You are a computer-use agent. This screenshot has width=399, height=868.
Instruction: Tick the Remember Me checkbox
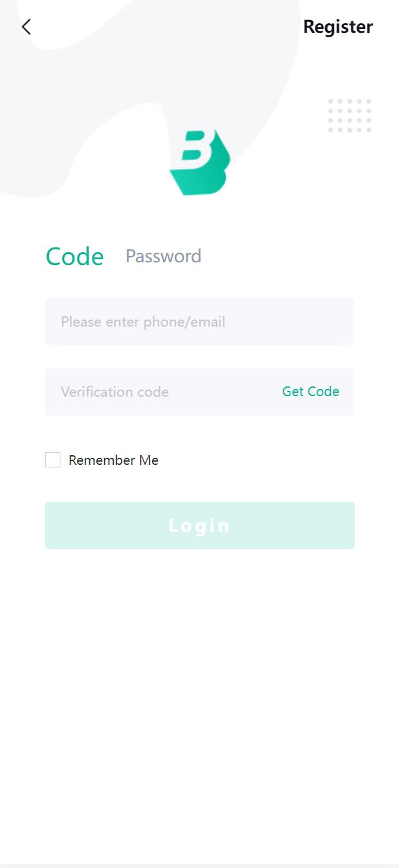tap(53, 460)
